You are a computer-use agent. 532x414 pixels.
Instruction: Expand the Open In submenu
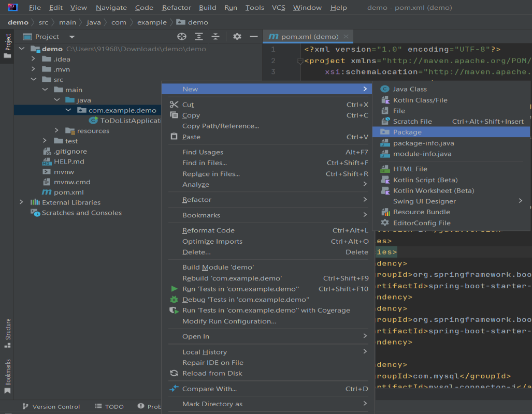(x=268, y=337)
